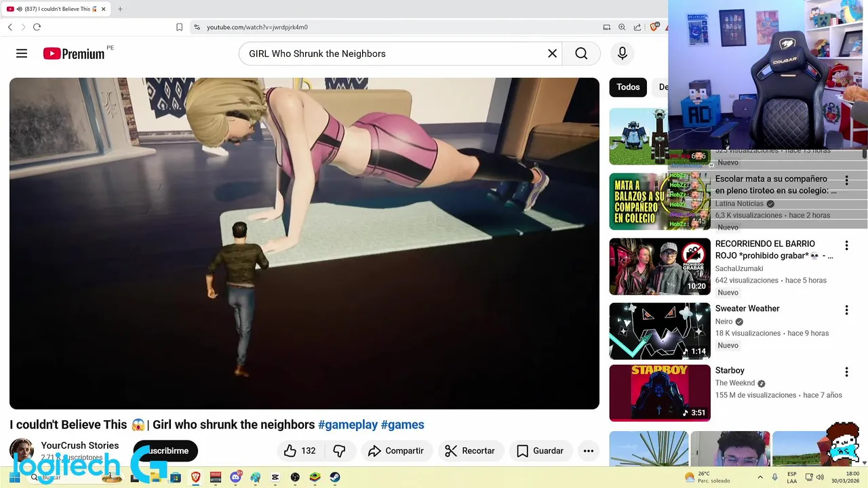Show hidden system tray icons
Screen dimensions: 868x488
(759, 477)
